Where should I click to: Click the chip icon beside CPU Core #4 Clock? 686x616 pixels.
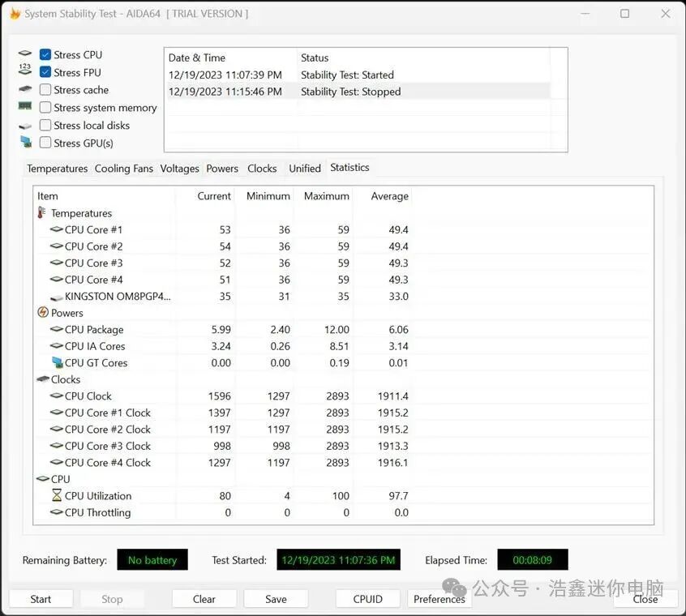click(57, 462)
